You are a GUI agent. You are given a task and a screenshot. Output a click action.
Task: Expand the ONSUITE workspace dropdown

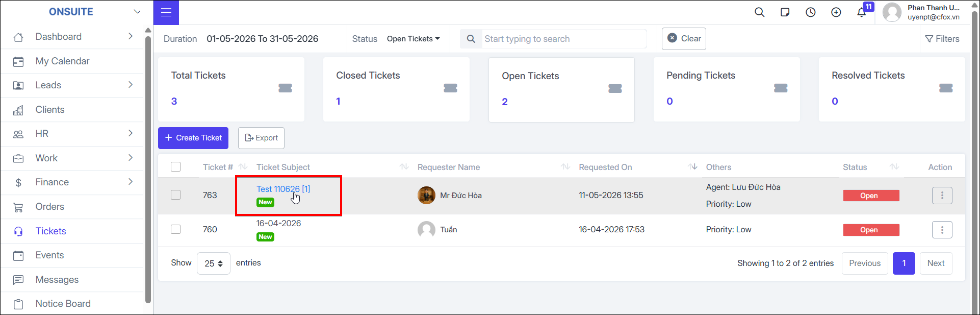(x=137, y=12)
